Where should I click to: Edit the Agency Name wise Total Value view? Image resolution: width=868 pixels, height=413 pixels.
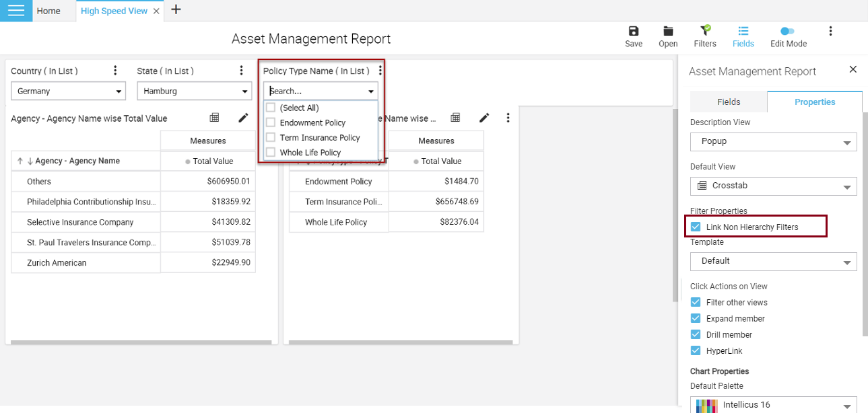(243, 118)
